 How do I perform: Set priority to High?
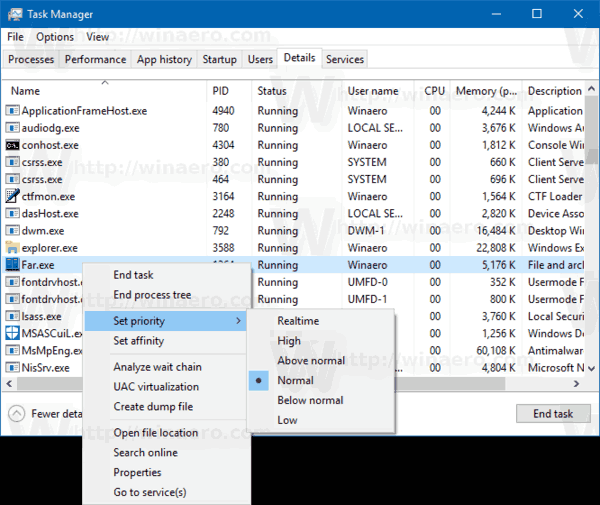pos(321,340)
